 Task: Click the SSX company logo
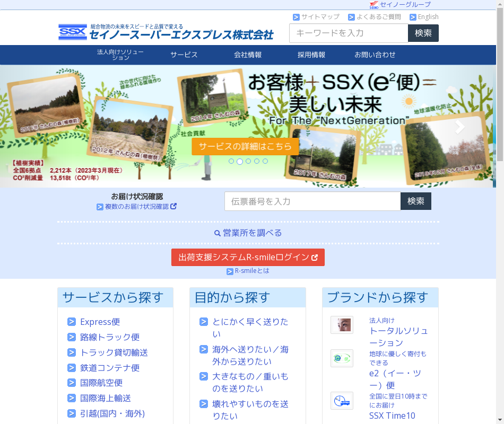73,32
